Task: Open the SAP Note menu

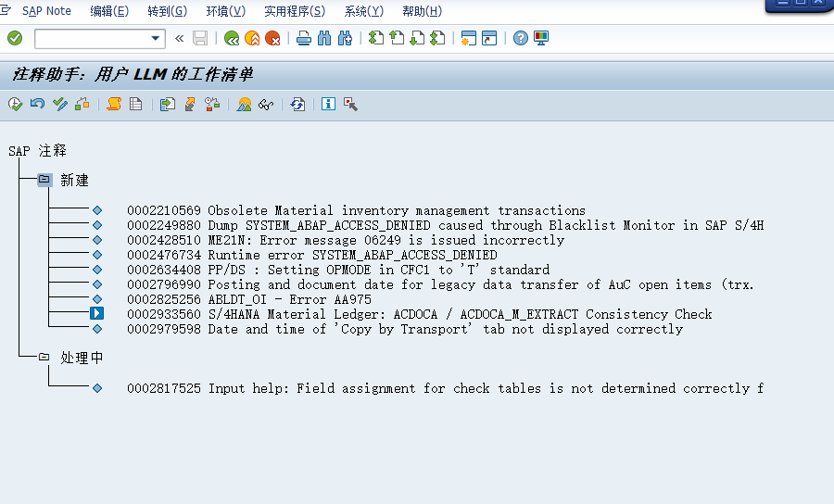Action: (46, 11)
